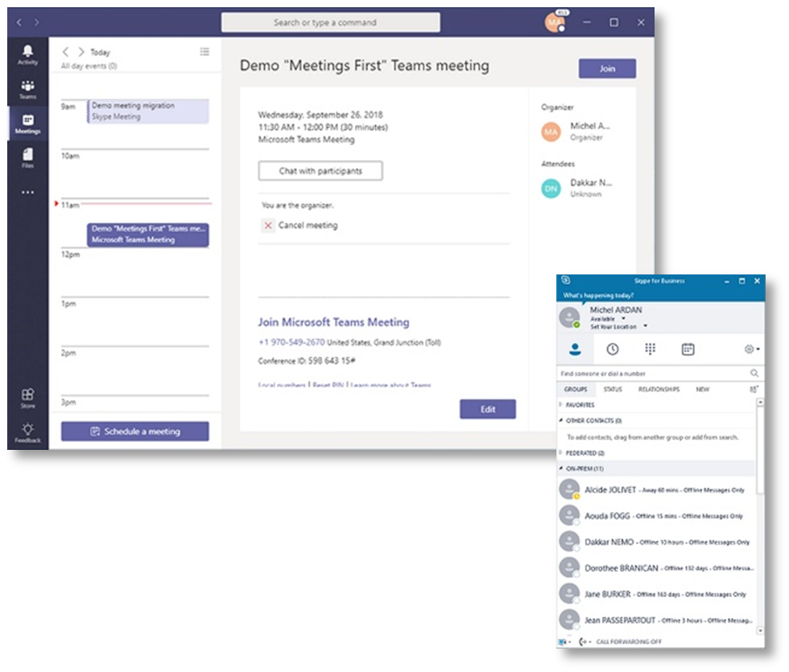
Task: Select RELATIONSHIPS tab in Skype contacts
Action: (x=659, y=390)
